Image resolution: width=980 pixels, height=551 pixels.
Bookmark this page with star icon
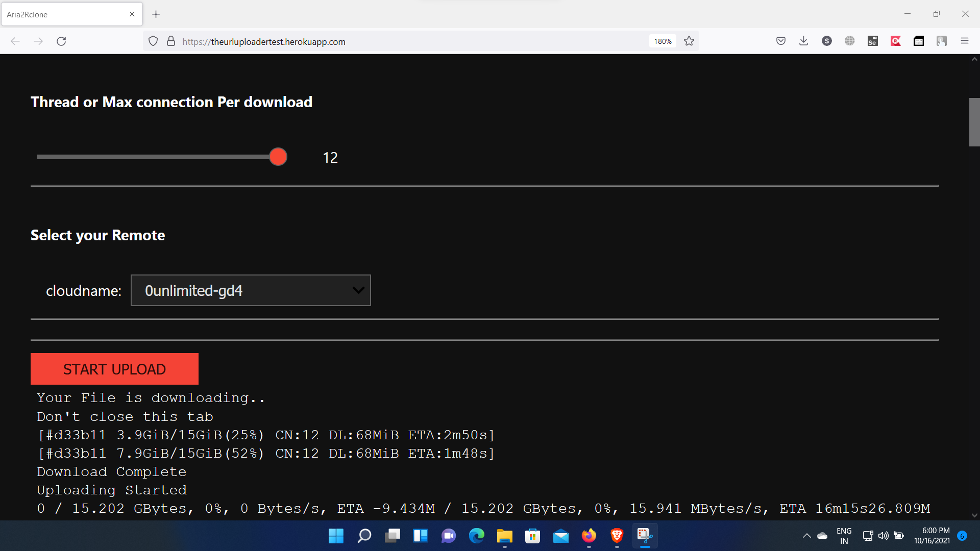coord(689,41)
